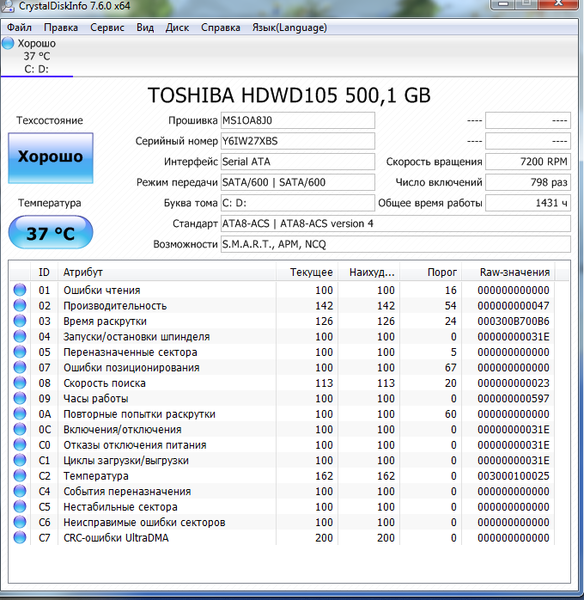Select the Часы работы attribute name
Viewport: 584px width, 600px height.
pos(96,399)
